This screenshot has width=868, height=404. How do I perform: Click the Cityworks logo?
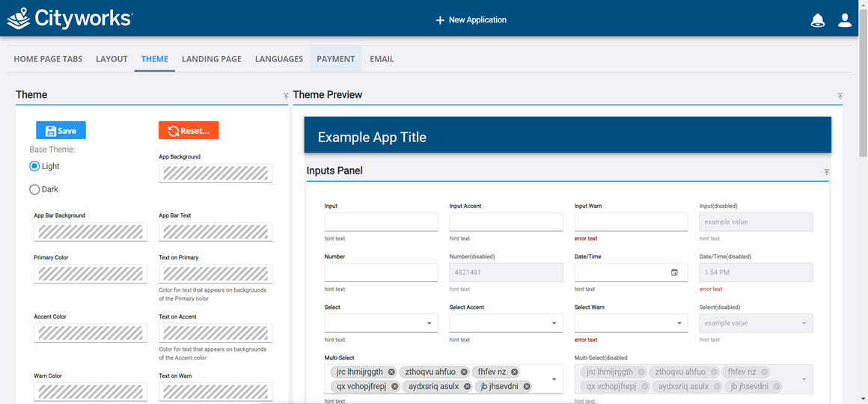[x=70, y=19]
